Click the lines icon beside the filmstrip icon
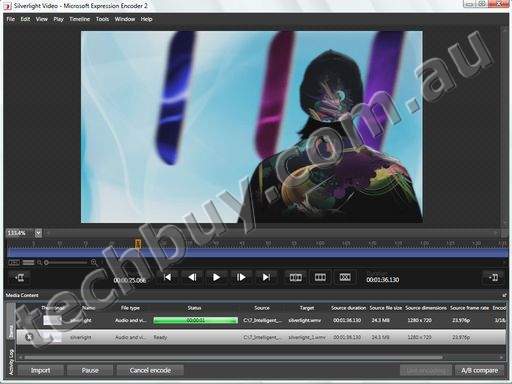The width and height of the screenshot is (512, 384). [x=28, y=263]
